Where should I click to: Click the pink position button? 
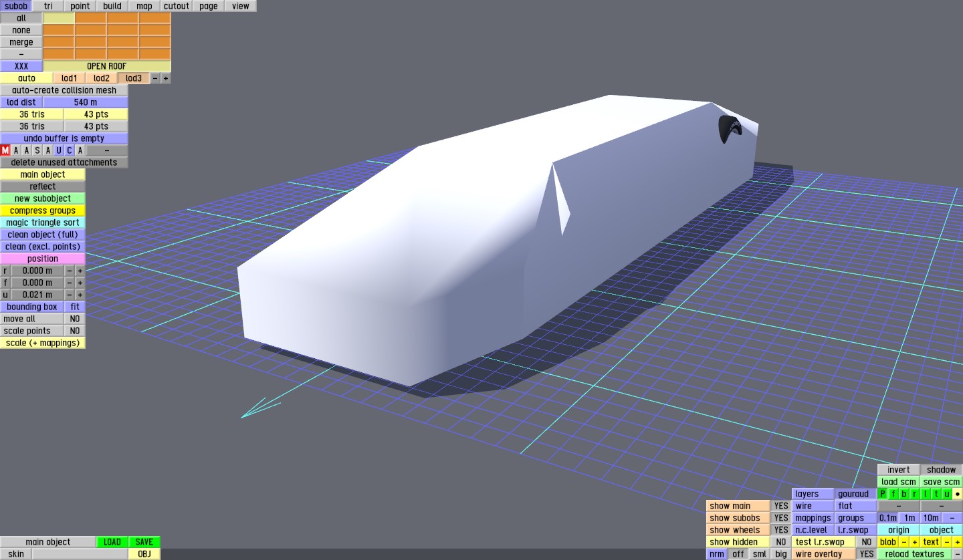[x=43, y=259]
